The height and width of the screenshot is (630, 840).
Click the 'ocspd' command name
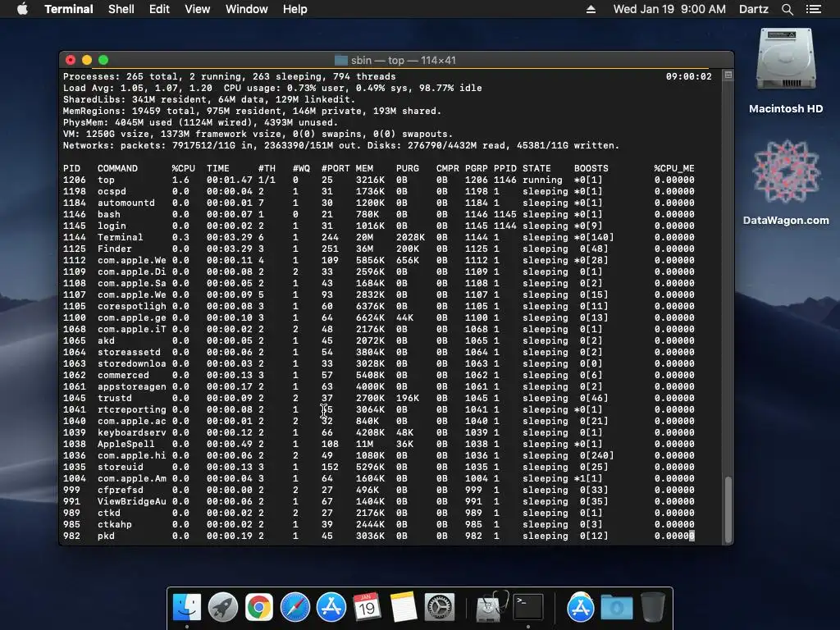pos(112,191)
